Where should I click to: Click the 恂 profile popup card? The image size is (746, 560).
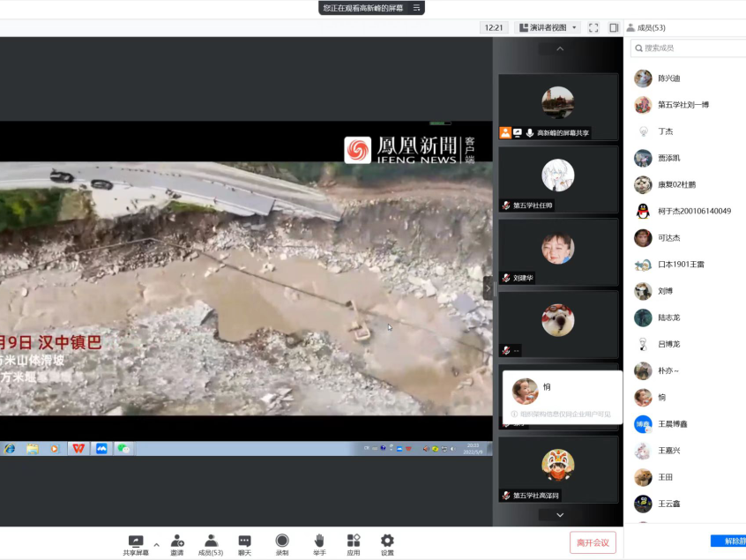(x=563, y=397)
